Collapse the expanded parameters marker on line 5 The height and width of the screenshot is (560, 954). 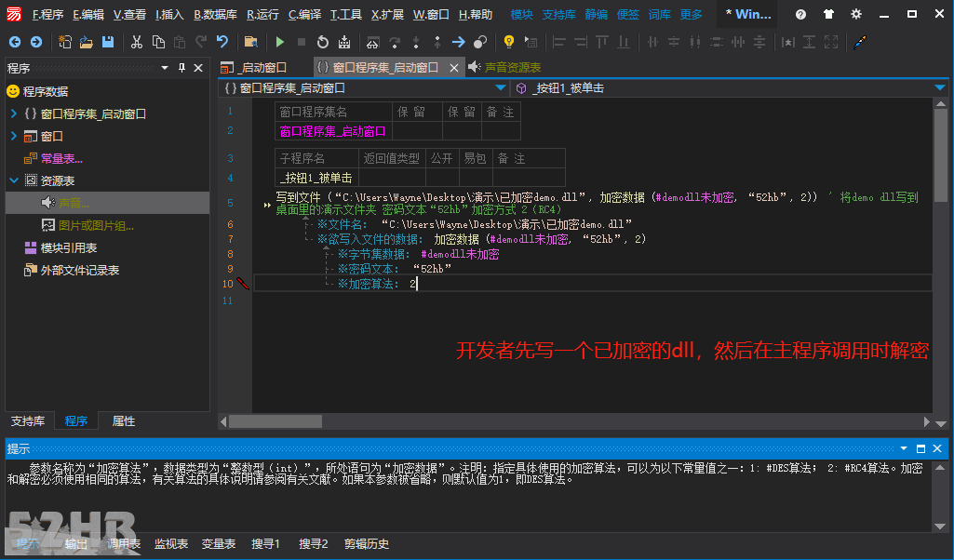(266, 205)
